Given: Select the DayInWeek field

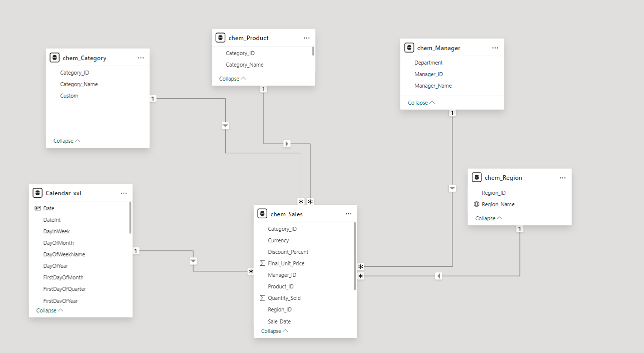Looking at the screenshot, I should click(x=57, y=231).
